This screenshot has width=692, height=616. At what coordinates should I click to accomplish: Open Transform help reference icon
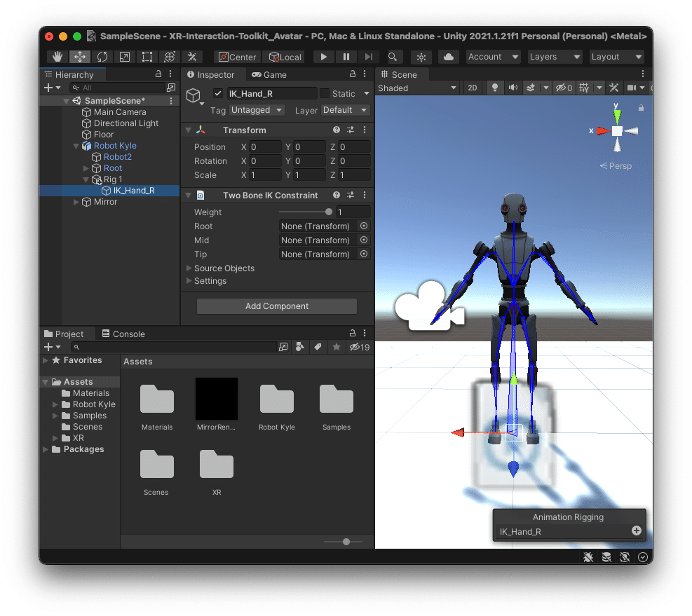[337, 130]
